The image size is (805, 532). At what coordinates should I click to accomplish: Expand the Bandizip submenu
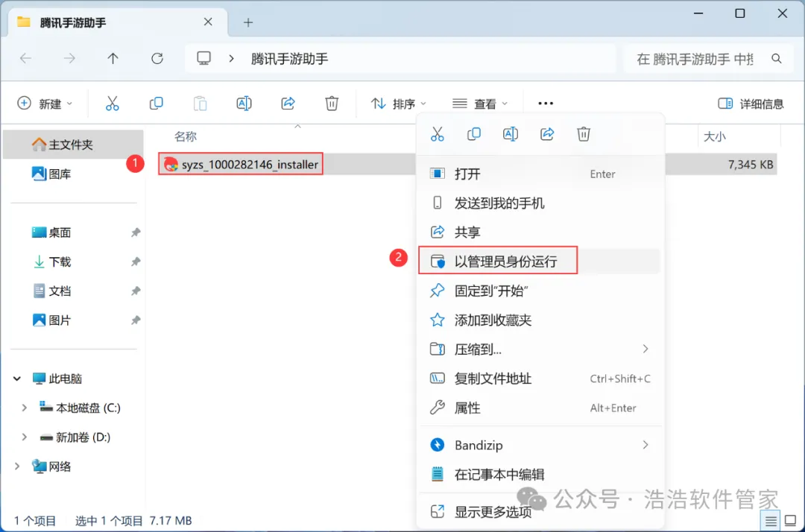pyautogui.click(x=645, y=445)
